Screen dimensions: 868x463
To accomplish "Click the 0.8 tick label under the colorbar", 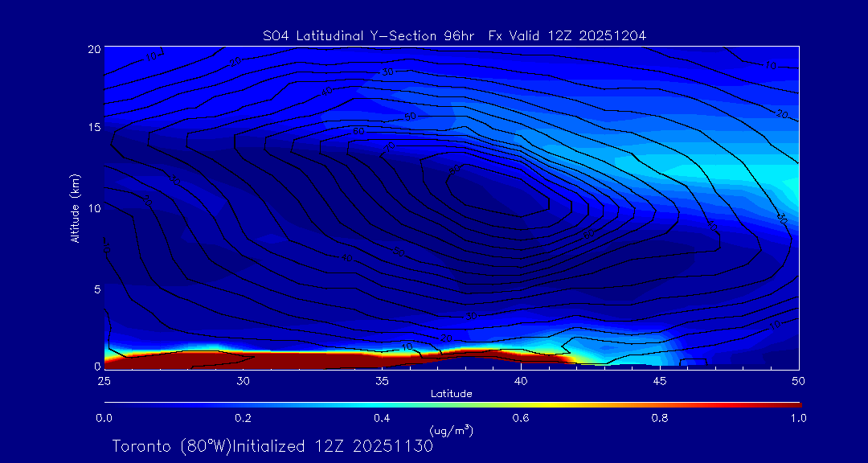I will click(660, 418).
